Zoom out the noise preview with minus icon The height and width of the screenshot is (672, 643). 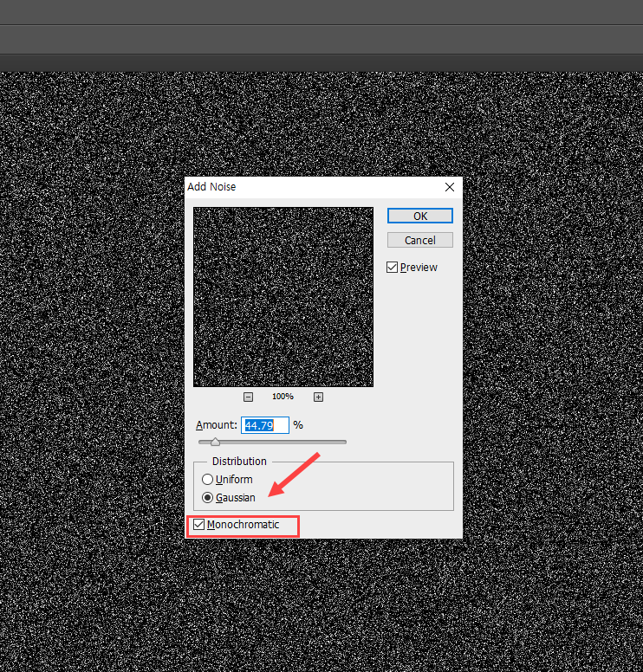248,397
